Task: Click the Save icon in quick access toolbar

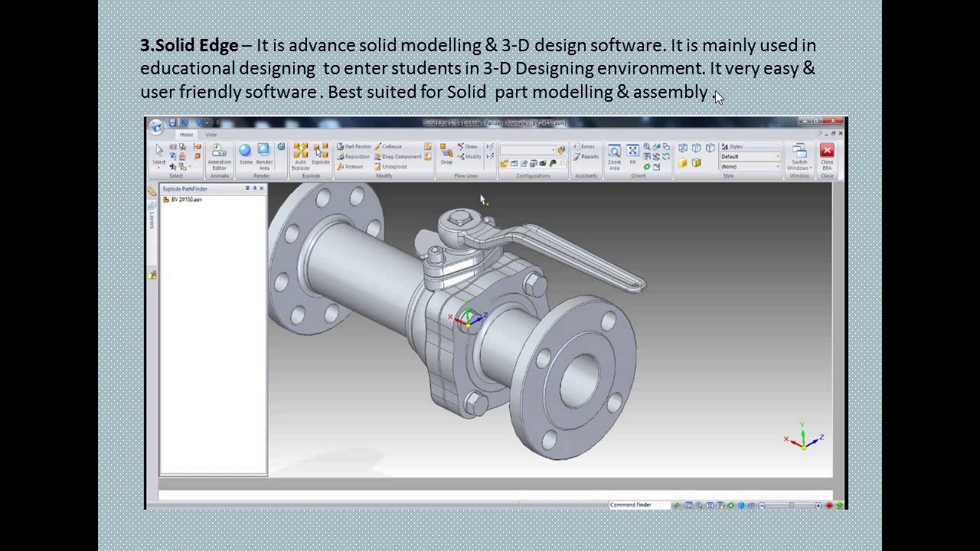Action: [172, 122]
